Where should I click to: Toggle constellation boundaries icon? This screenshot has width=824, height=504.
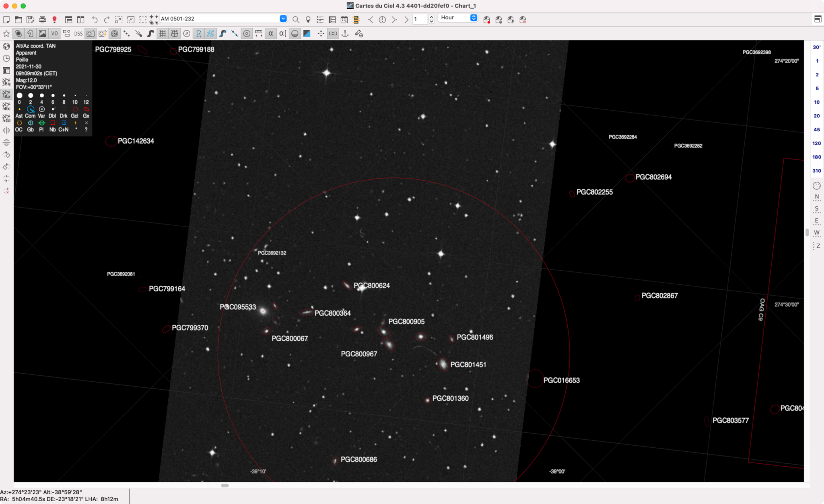pyautogui.click(x=211, y=33)
